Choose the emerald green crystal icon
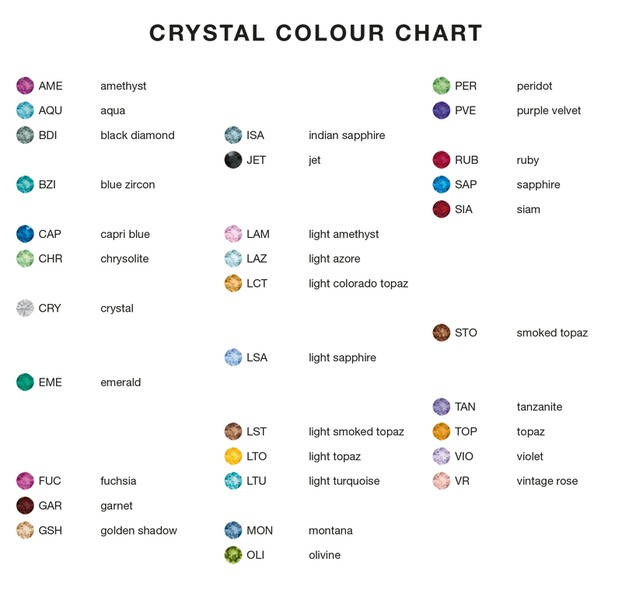 pos(25,382)
